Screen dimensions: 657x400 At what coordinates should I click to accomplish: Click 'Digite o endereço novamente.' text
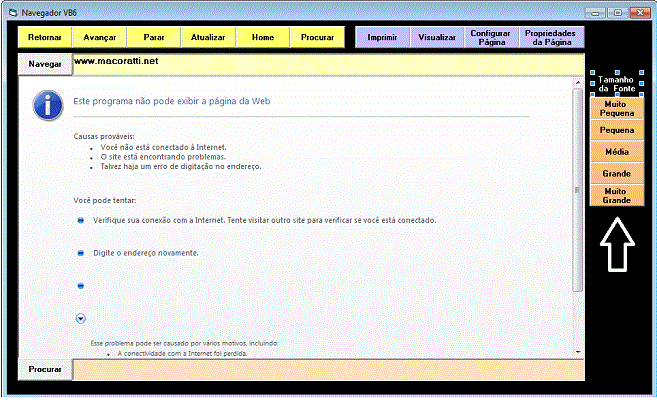(146, 253)
